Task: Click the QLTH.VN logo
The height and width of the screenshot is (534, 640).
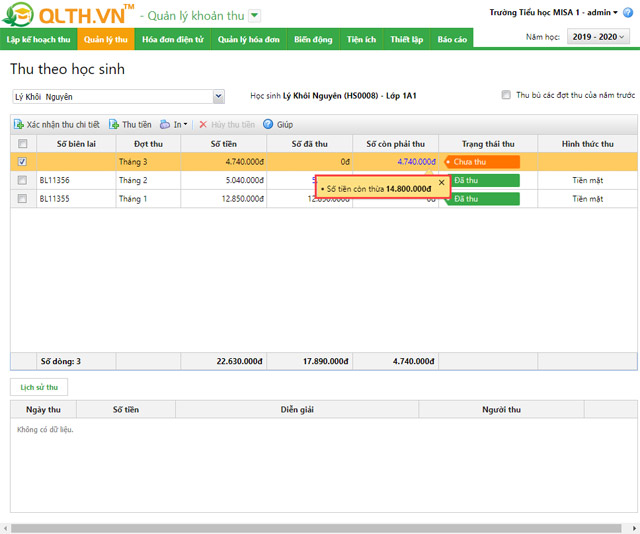Action: 68,15
